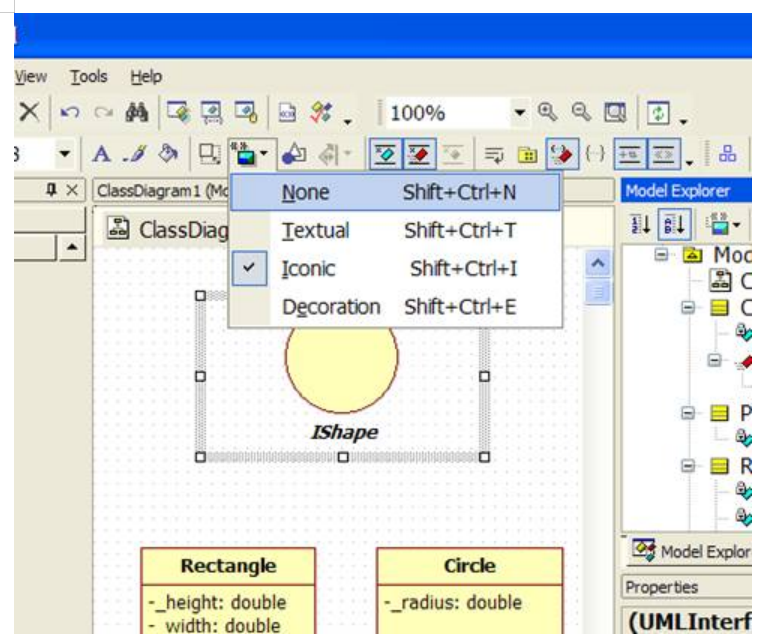Sort Model Explorer alphabetically
772x642 pixels.
pyautogui.click(x=675, y=225)
